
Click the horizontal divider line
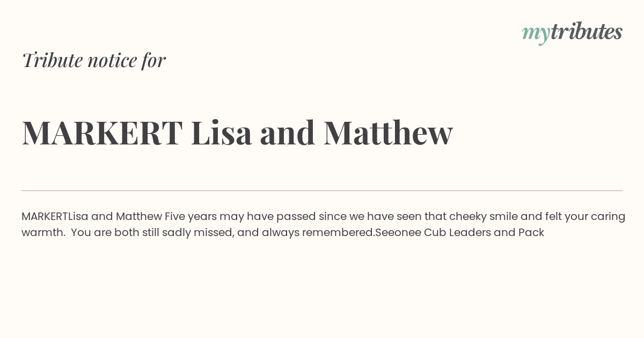coord(322,190)
